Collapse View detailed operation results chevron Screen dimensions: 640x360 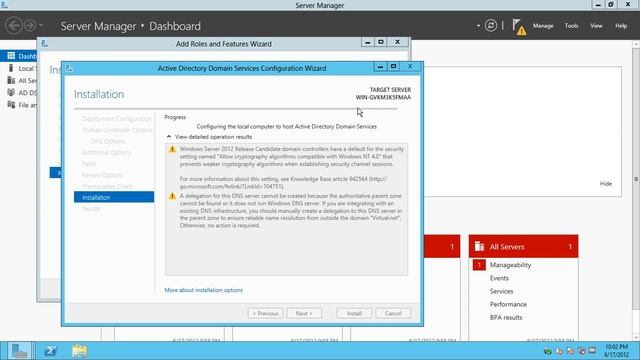click(169, 137)
